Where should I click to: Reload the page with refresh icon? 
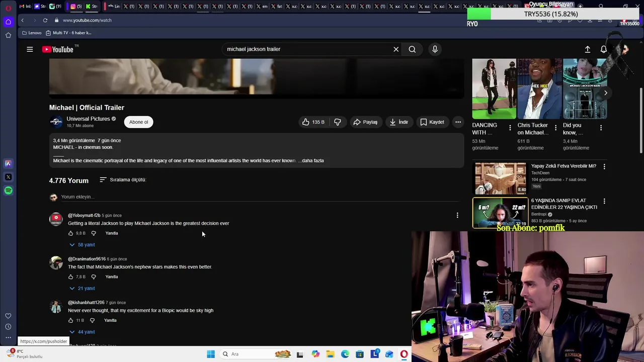click(x=45, y=20)
